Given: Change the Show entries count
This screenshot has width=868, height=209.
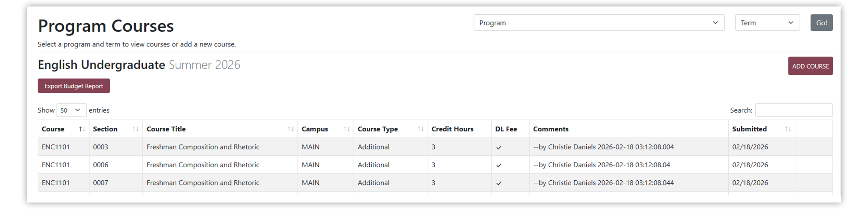Looking at the screenshot, I should pyautogui.click(x=72, y=110).
